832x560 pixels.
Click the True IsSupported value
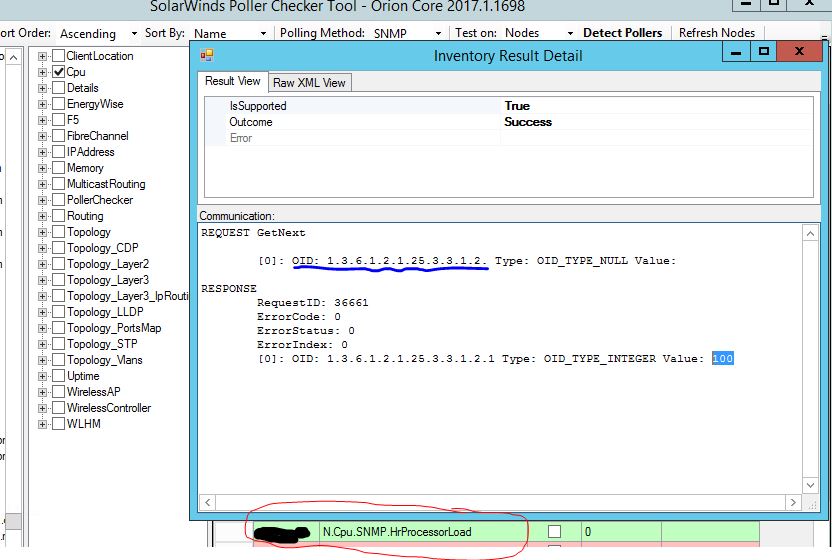click(517, 106)
